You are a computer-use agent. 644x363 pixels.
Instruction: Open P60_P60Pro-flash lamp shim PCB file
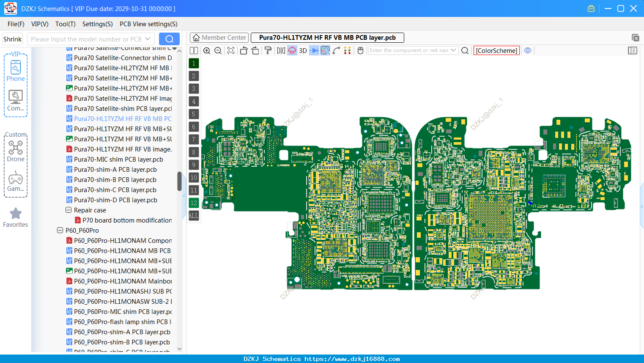[x=119, y=322]
